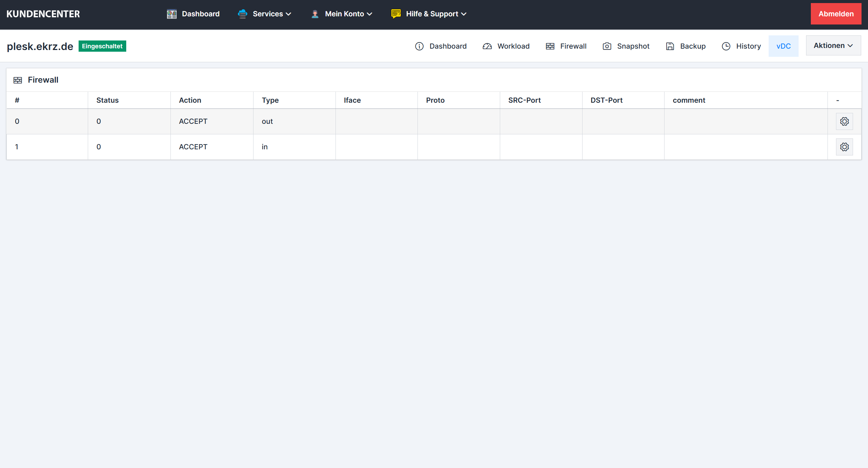Expand the Aktionen dropdown
This screenshot has width=868, height=468.
pyautogui.click(x=833, y=46)
